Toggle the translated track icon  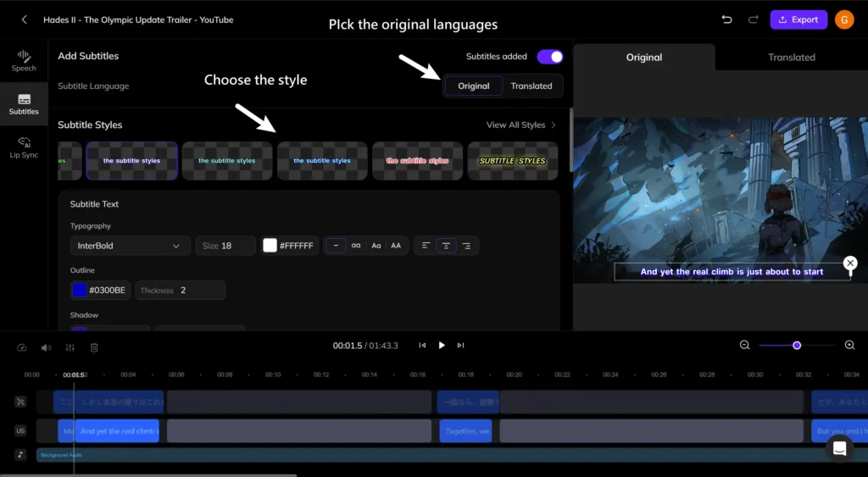pos(20,402)
